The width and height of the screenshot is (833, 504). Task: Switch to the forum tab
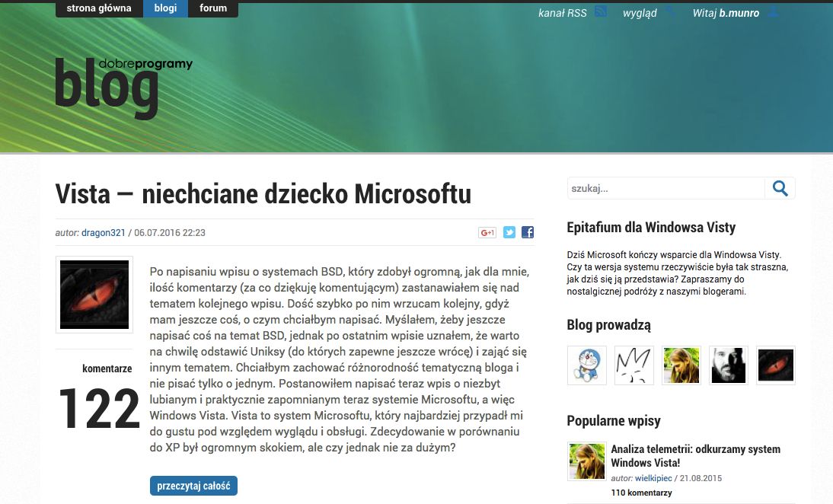click(213, 8)
